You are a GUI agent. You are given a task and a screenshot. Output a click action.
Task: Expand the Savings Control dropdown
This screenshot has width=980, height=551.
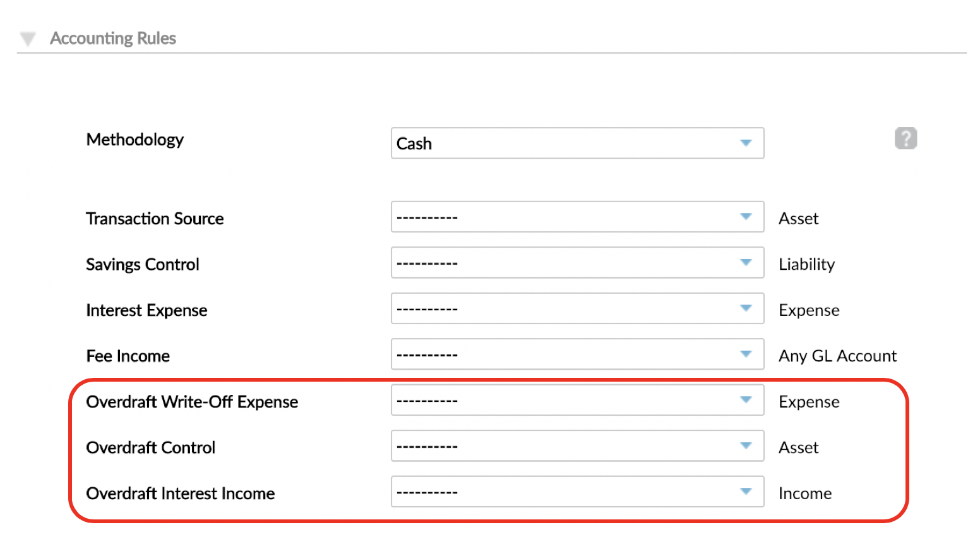577,263
